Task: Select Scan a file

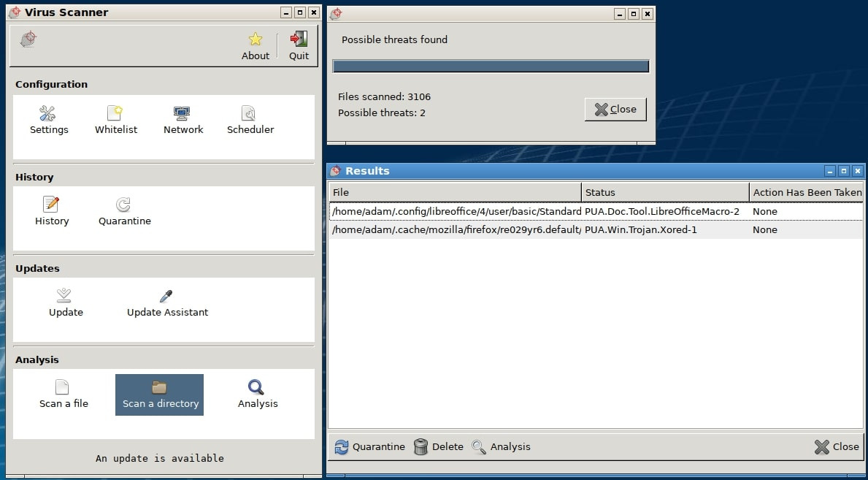Action: pyautogui.click(x=64, y=395)
